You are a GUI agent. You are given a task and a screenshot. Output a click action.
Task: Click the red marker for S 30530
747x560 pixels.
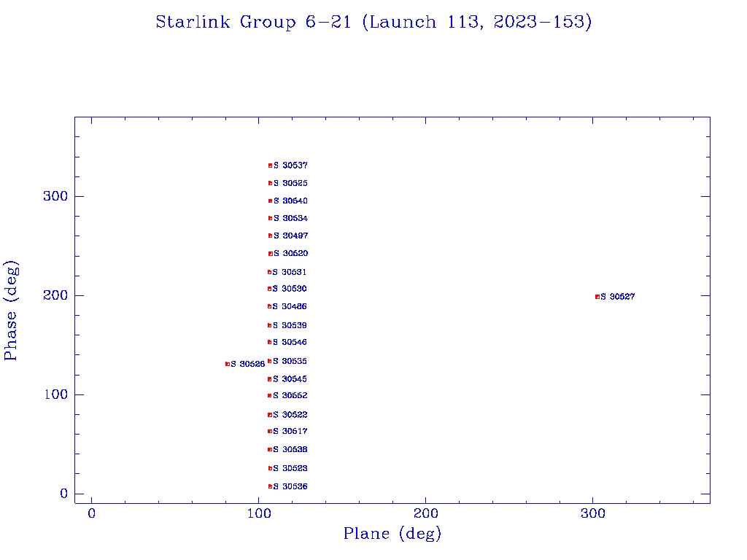click(x=270, y=289)
